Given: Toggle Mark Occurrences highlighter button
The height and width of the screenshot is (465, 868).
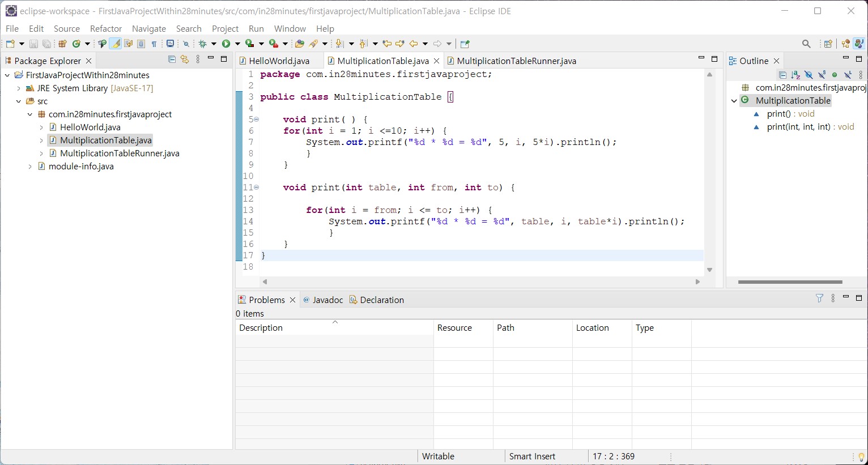Looking at the screenshot, I should tap(115, 44).
